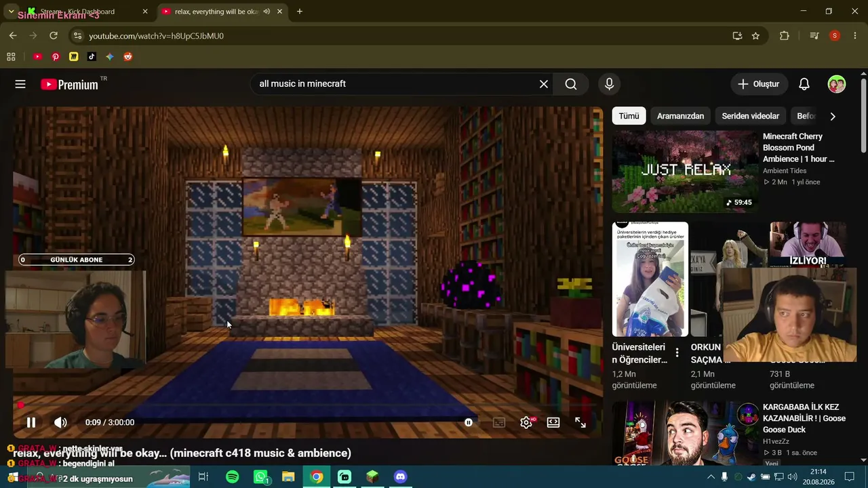Viewport: 868px width, 488px height.
Task: Open the YouTube notifications bell
Action: coord(804,84)
